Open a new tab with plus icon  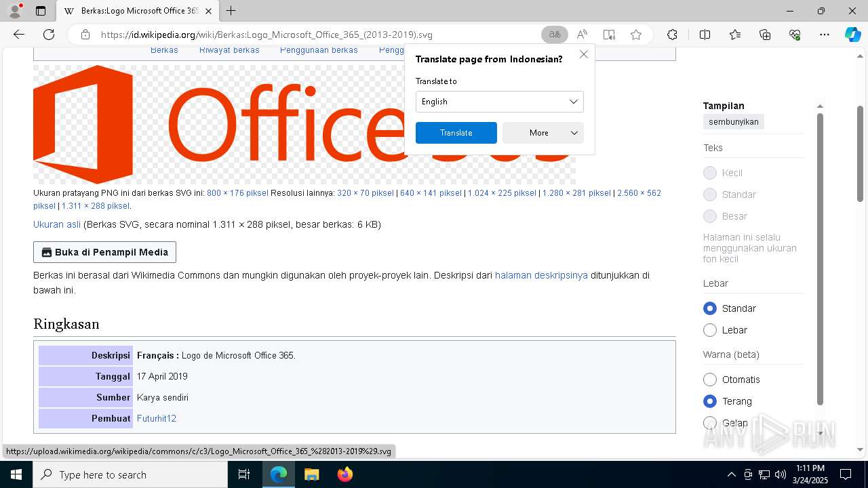231,11
